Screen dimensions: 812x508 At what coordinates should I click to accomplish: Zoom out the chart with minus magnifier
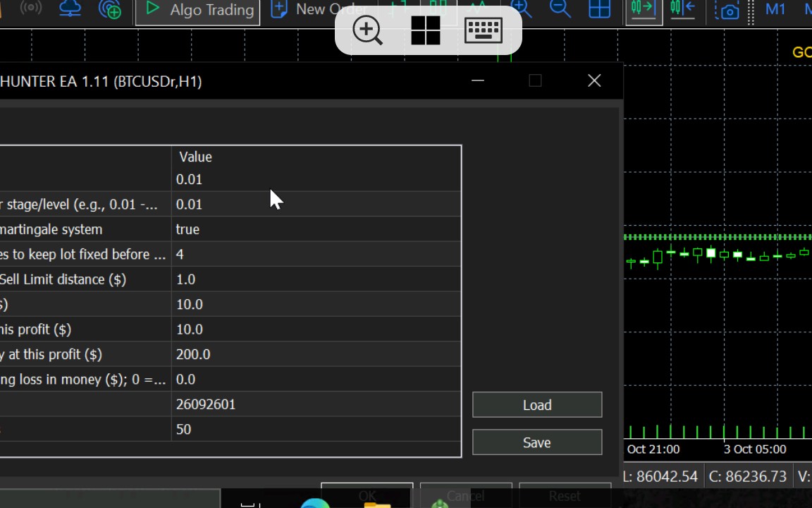[560, 8]
